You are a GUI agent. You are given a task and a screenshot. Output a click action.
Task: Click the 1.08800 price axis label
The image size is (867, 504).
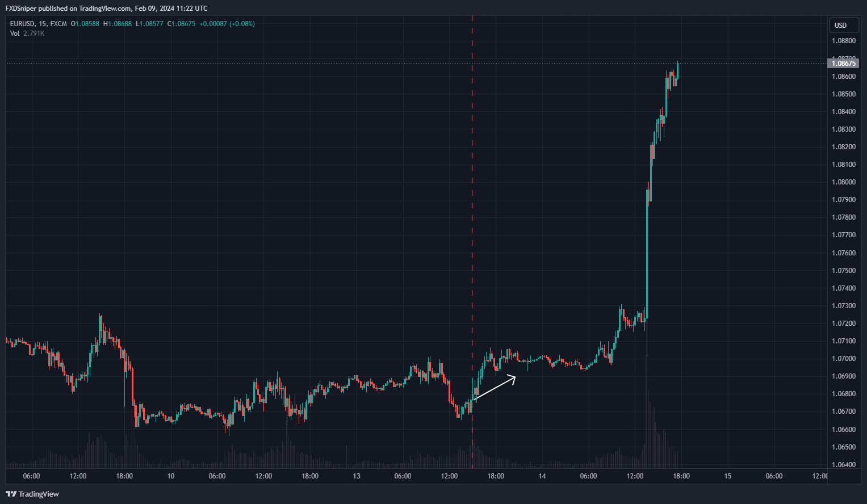(843, 41)
